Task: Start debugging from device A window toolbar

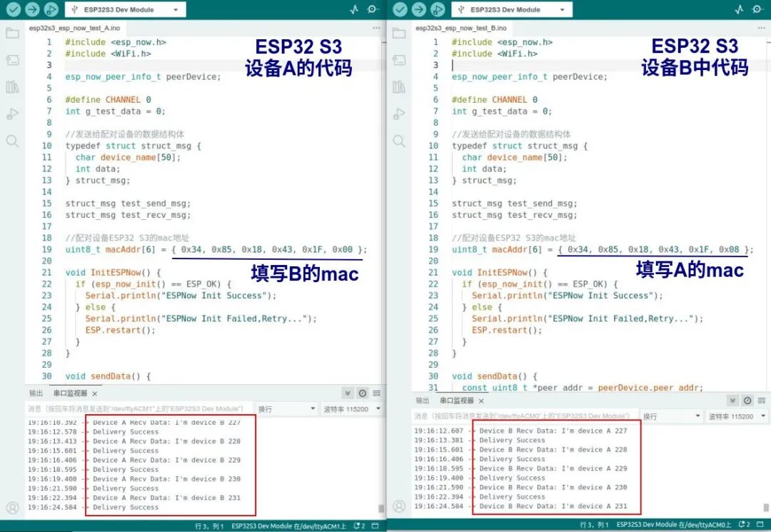Action: click(51, 9)
